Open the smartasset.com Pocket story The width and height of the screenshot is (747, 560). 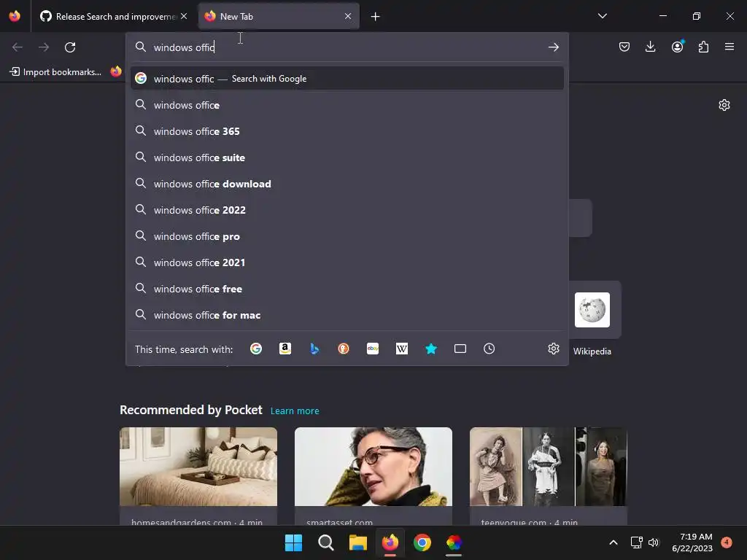pos(373,476)
